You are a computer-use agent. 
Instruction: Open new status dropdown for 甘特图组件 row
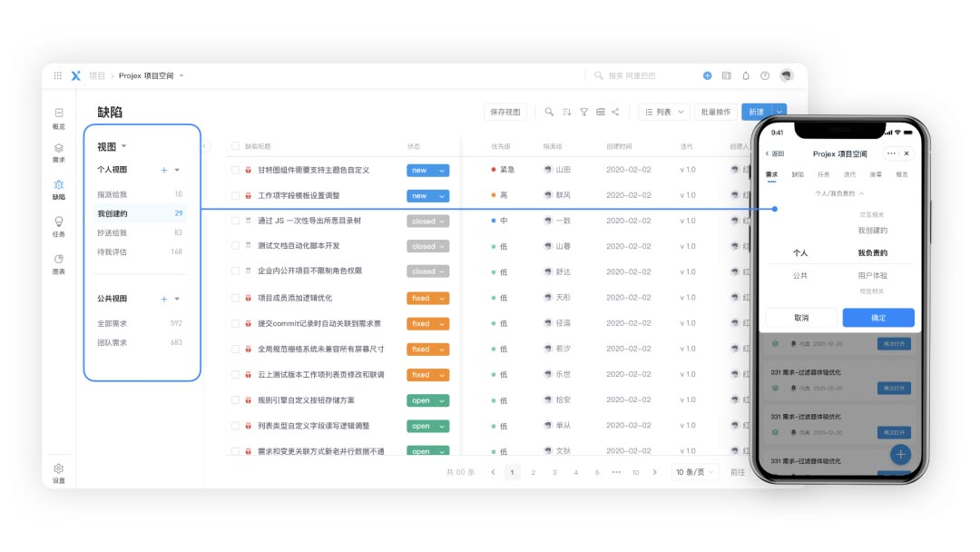point(427,170)
